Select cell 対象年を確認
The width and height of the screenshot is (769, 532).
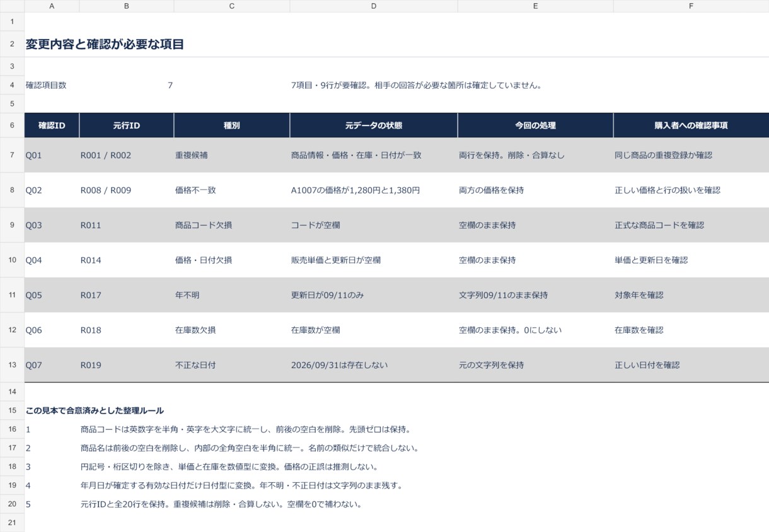[x=691, y=295]
